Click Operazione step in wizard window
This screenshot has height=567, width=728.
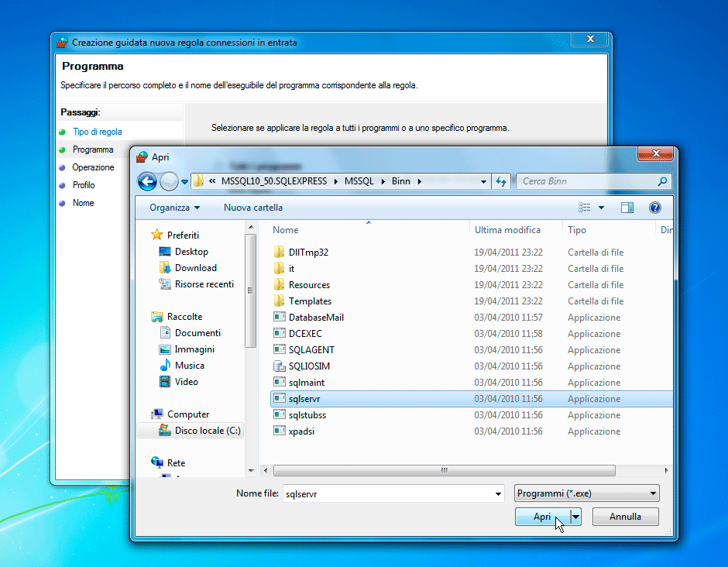click(x=93, y=167)
